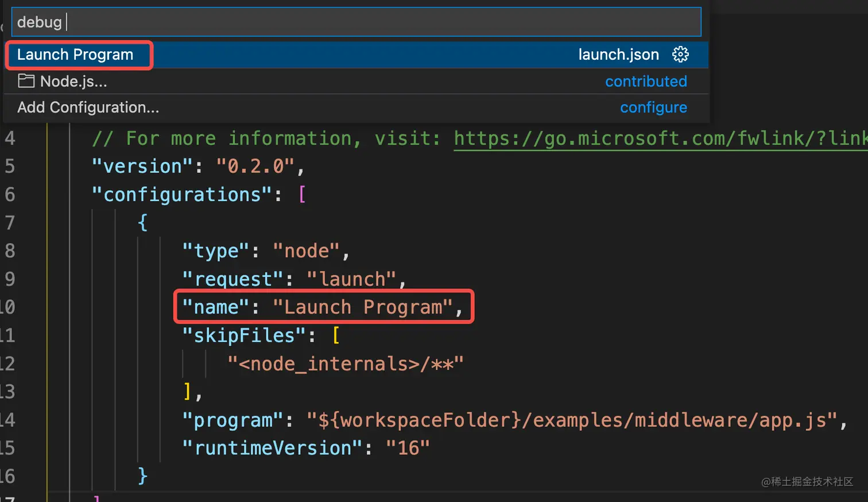Click the blue 'contributed' label
Viewport: 868px width, 502px height.
point(646,82)
